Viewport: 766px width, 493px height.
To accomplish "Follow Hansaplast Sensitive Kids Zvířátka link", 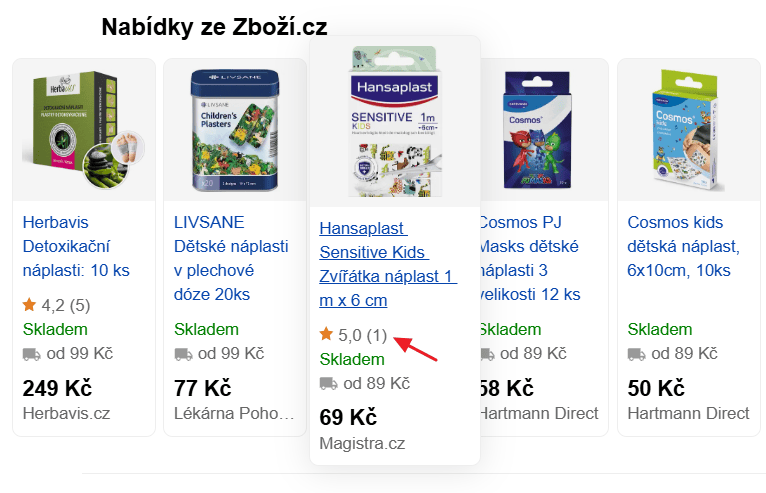I will click(387, 264).
